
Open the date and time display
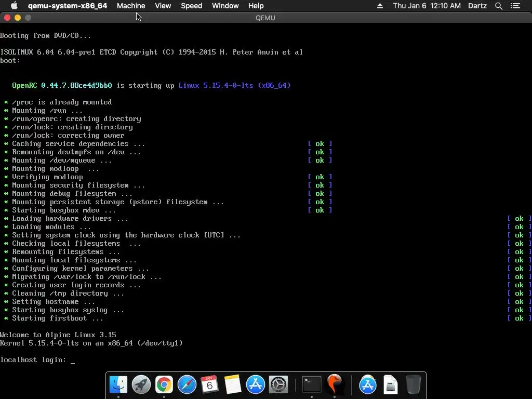coord(427,6)
